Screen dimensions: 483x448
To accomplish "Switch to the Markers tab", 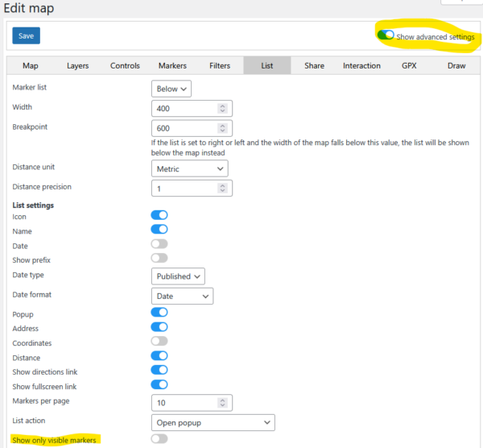I will coord(172,66).
